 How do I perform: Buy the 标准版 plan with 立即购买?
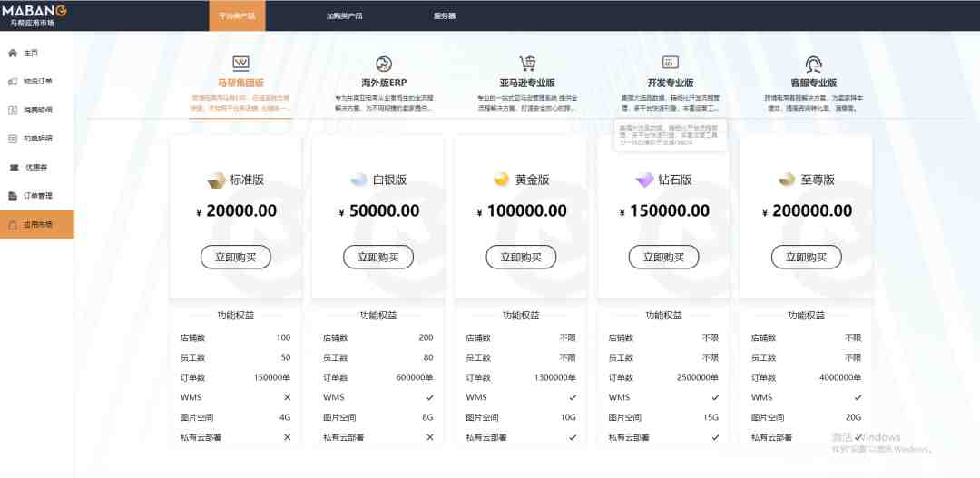click(x=236, y=257)
